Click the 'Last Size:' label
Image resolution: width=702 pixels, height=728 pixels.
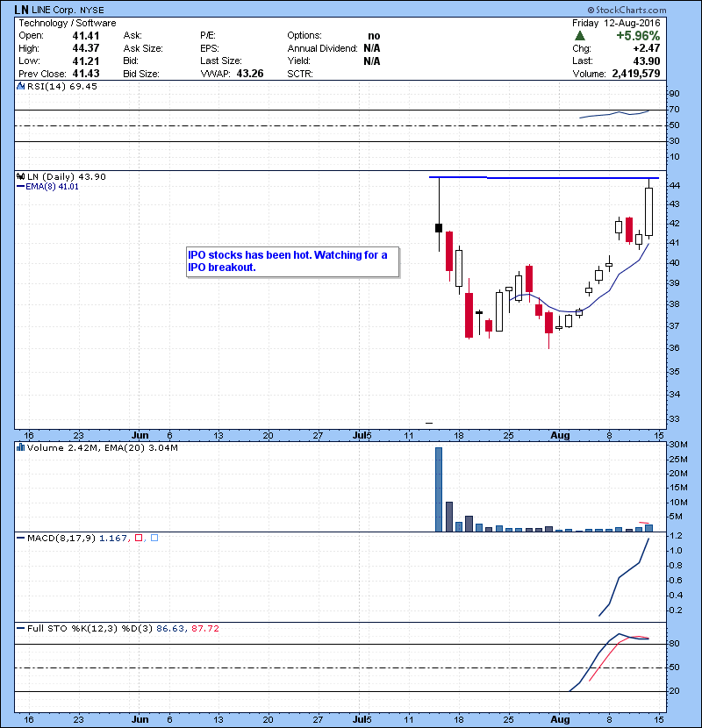(220, 61)
